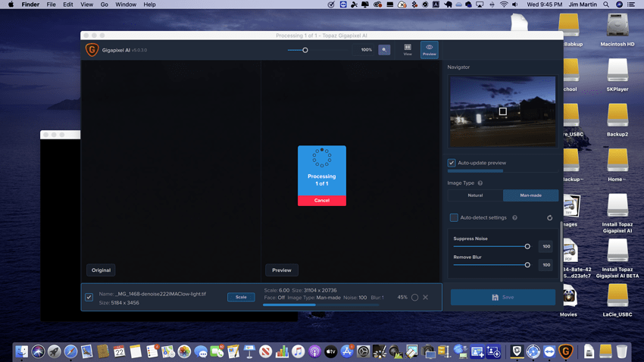Open Photos in the dock
Screen dimensions: 644x362
pos(184,351)
